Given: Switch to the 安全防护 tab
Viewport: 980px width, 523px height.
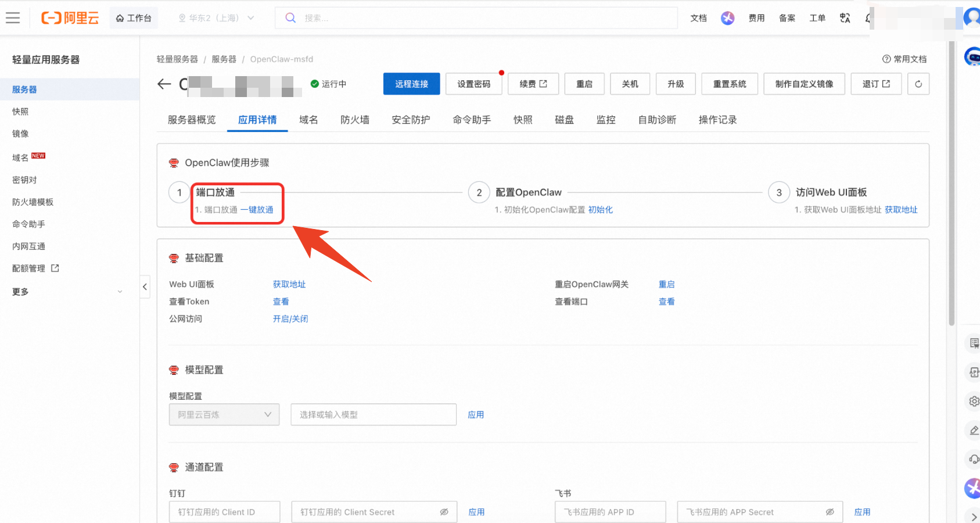Looking at the screenshot, I should pyautogui.click(x=411, y=120).
